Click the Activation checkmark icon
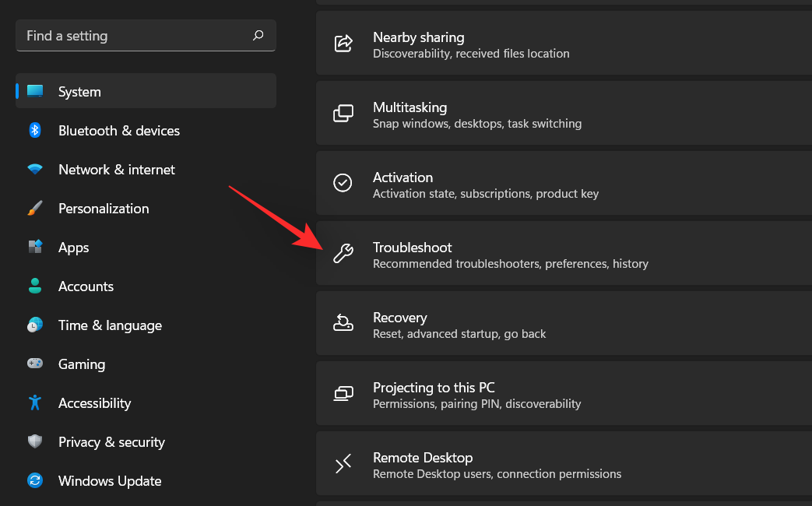Viewport: 812px width, 506px height. (x=343, y=183)
